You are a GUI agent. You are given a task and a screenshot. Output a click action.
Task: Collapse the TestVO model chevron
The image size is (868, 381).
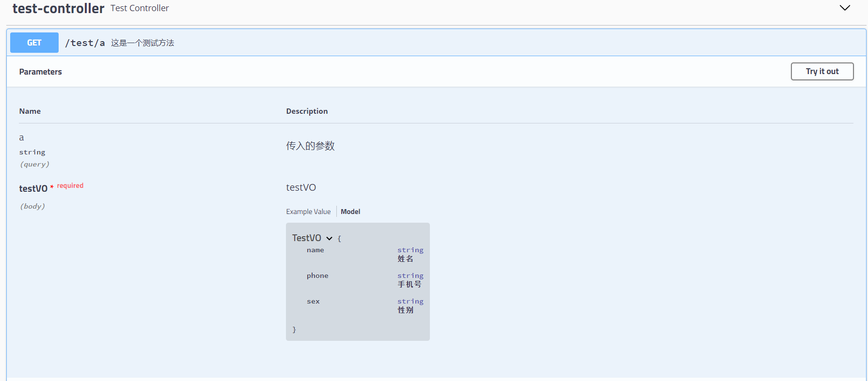point(330,238)
